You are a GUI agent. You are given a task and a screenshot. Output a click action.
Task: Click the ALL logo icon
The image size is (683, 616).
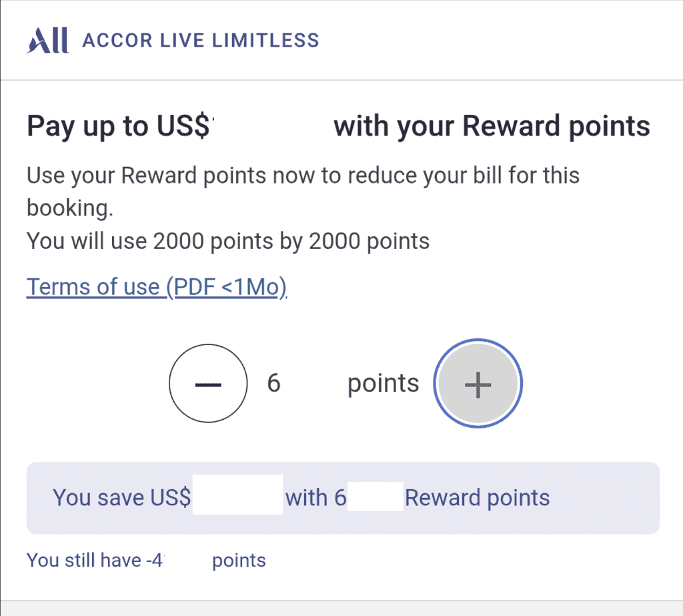coord(47,40)
